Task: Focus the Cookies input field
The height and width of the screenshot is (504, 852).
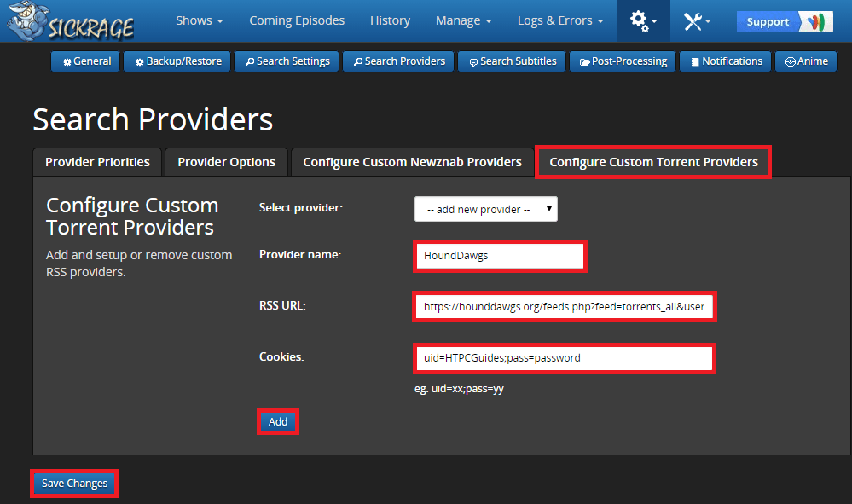Action: pyautogui.click(x=564, y=358)
